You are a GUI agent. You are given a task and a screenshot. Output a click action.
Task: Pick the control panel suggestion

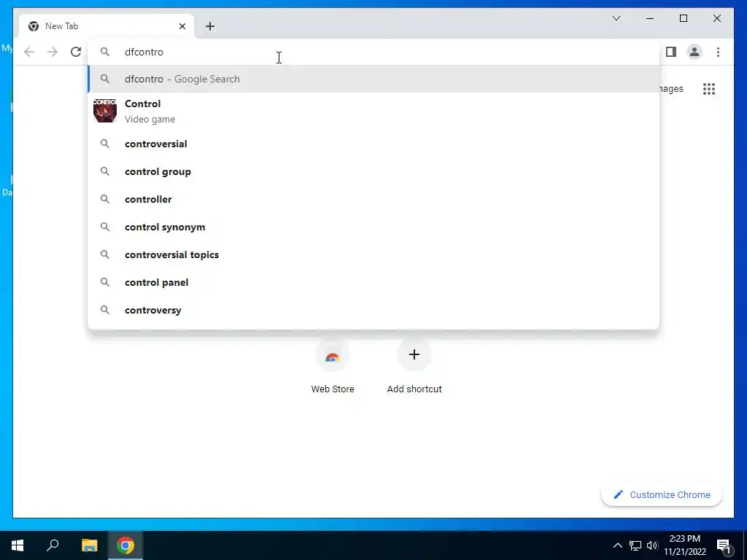point(373,282)
